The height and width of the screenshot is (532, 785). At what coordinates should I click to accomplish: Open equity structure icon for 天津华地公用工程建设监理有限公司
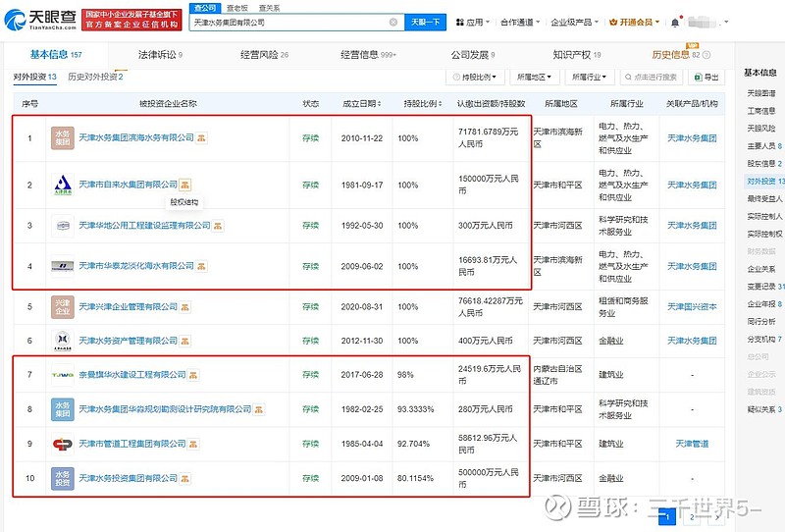[218, 226]
